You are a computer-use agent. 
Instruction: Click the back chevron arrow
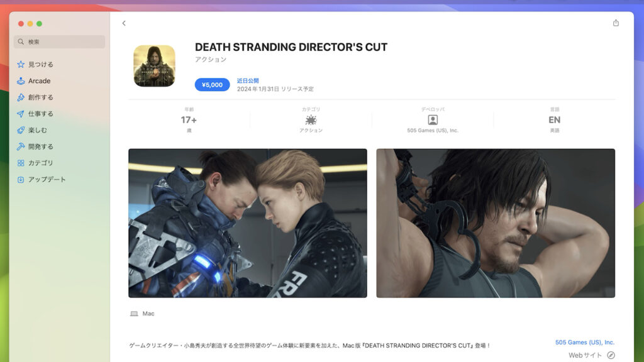124,23
